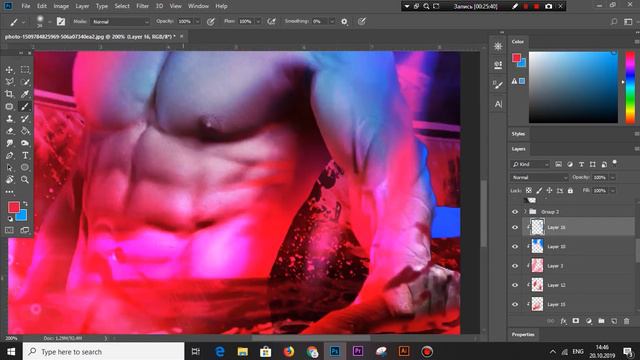Open the Filter menu
The height and width of the screenshot is (360, 640).
(142, 6)
